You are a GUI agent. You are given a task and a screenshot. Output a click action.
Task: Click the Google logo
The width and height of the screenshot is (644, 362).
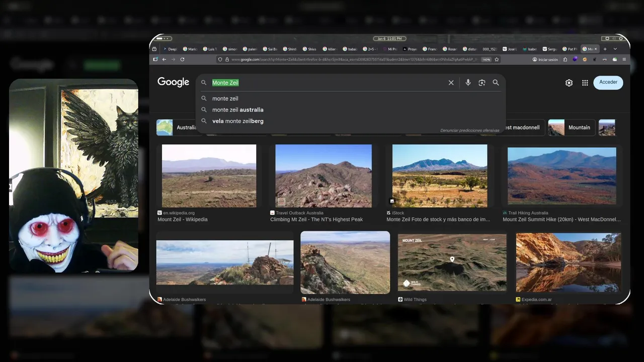tap(173, 82)
